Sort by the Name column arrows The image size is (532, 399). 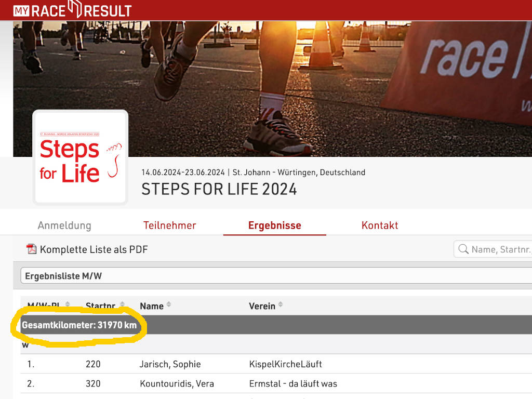(x=169, y=305)
